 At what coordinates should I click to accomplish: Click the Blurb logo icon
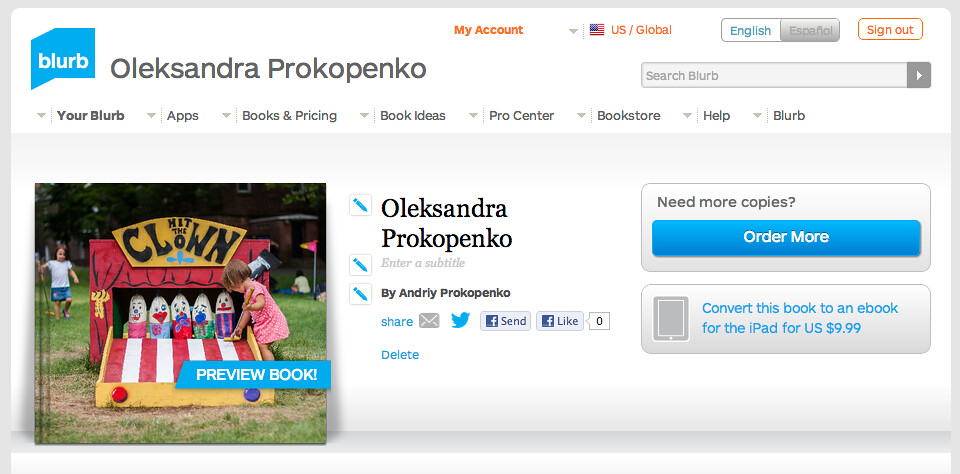(63, 59)
